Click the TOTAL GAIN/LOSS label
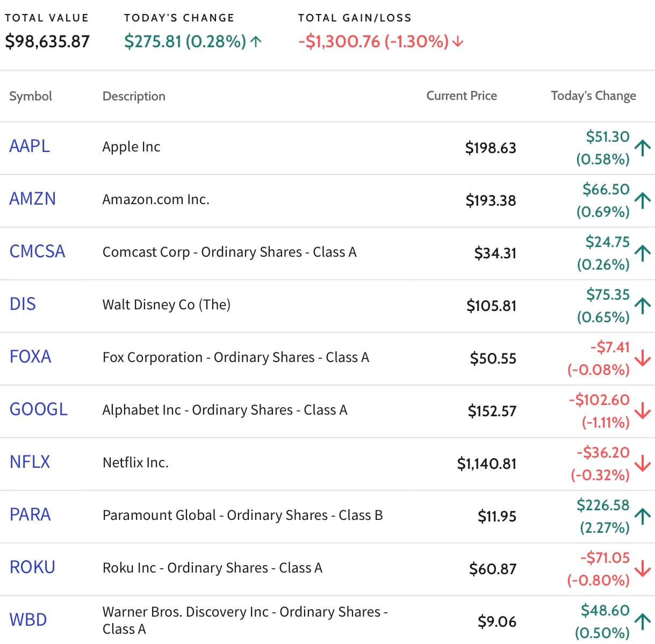655x644 pixels. (x=355, y=18)
